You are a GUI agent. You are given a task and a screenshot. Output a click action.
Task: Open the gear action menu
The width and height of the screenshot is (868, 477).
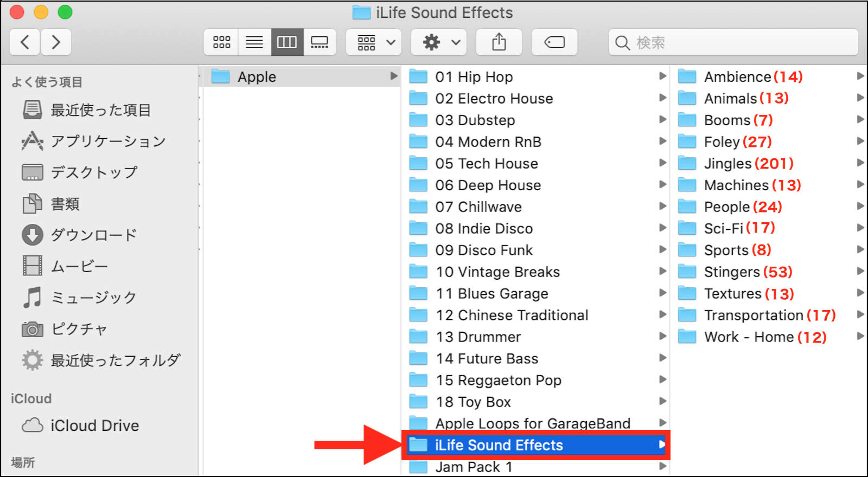439,42
